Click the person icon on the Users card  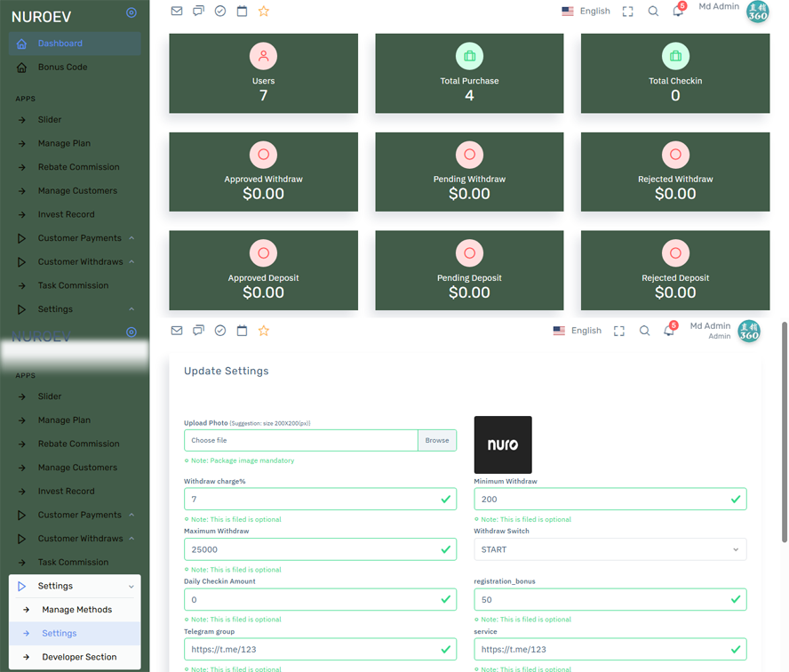(x=263, y=56)
